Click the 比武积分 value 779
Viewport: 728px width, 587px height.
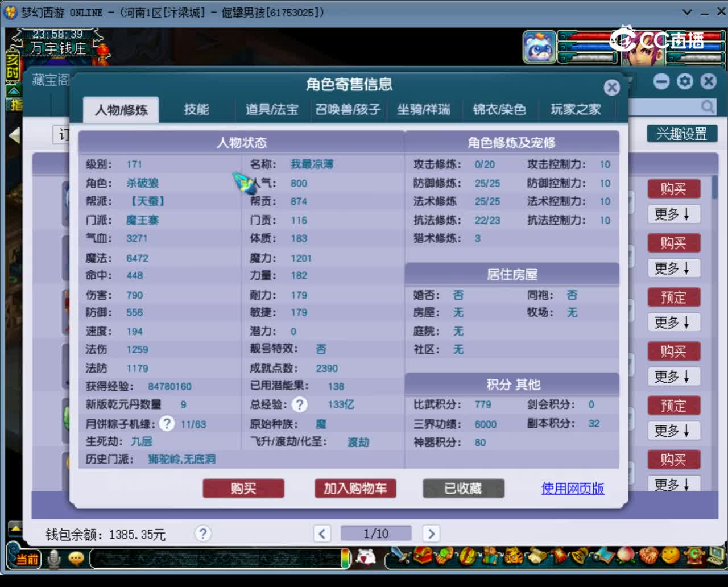tap(483, 404)
